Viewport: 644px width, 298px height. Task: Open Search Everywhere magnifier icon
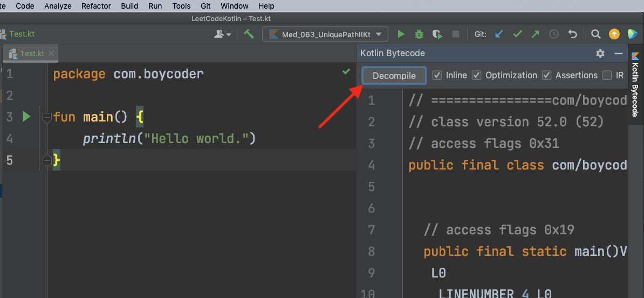click(595, 34)
